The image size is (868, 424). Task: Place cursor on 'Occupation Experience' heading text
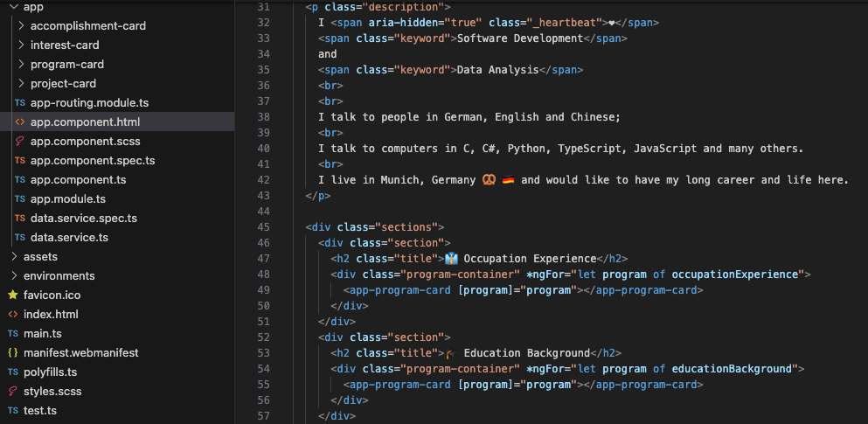tap(529, 259)
